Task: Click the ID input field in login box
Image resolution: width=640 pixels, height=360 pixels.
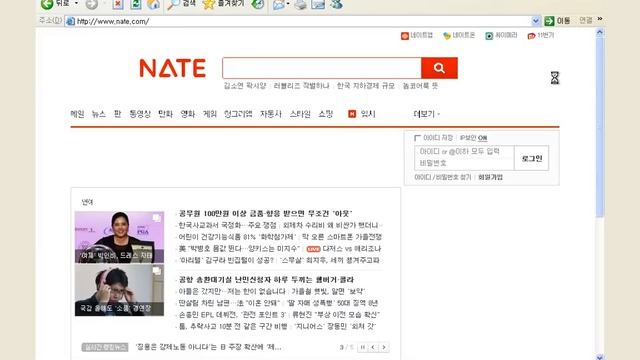Action: tap(464, 152)
